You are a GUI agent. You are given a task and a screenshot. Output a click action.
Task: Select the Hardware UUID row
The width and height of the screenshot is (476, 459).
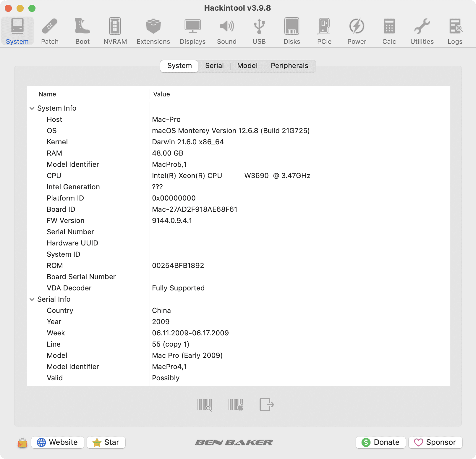239,243
